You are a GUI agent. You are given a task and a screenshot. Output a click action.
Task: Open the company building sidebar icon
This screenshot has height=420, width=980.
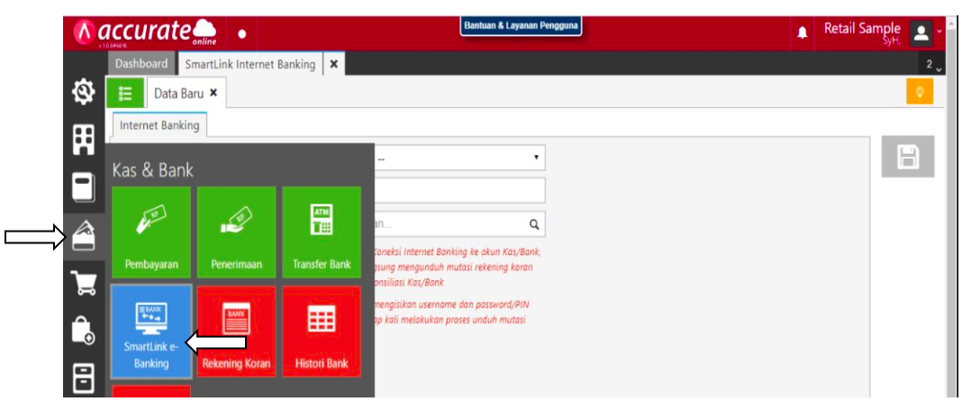pos(84,139)
